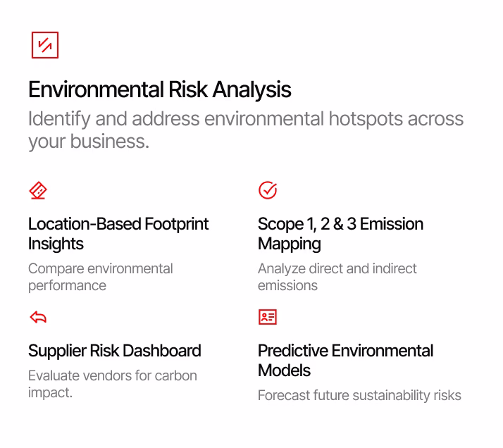Click the red ID card icon
This screenshot has width=503, height=448.
click(268, 317)
